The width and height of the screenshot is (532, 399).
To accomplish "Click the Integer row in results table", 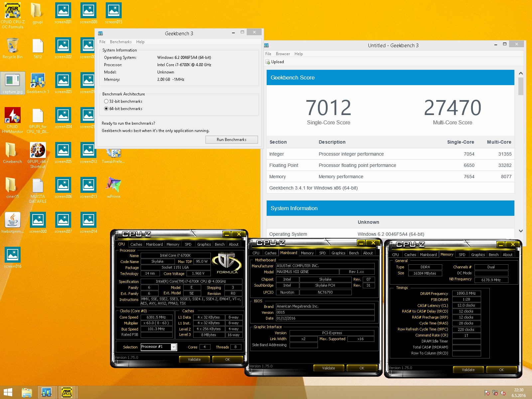I will point(390,154).
